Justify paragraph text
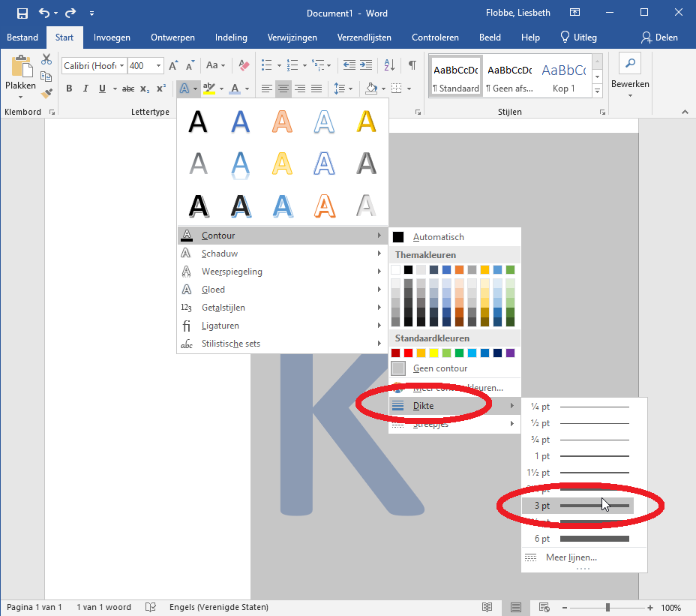This screenshot has width=696, height=616. click(x=316, y=89)
